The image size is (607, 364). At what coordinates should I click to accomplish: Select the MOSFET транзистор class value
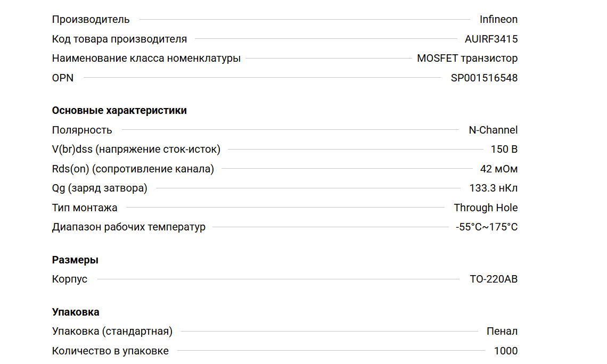(467, 59)
